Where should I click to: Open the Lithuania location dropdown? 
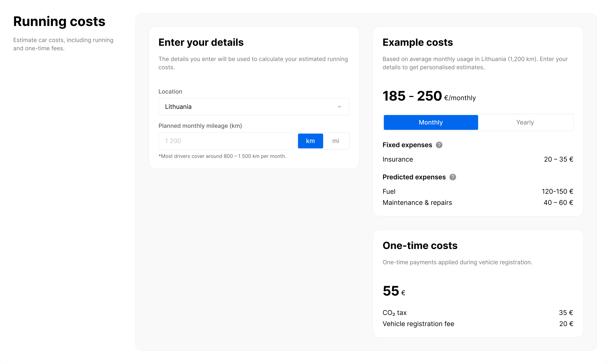coord(254,107)
